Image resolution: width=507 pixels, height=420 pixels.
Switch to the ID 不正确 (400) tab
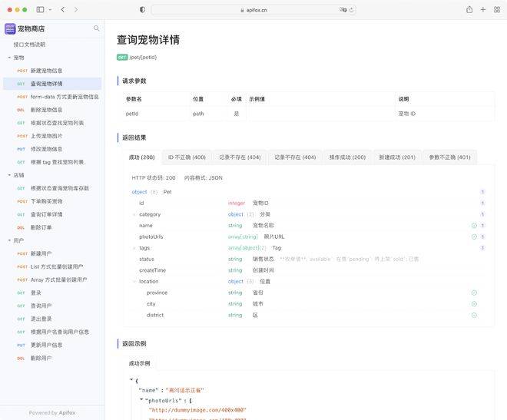pyautogui.click(x=187, y=157)
